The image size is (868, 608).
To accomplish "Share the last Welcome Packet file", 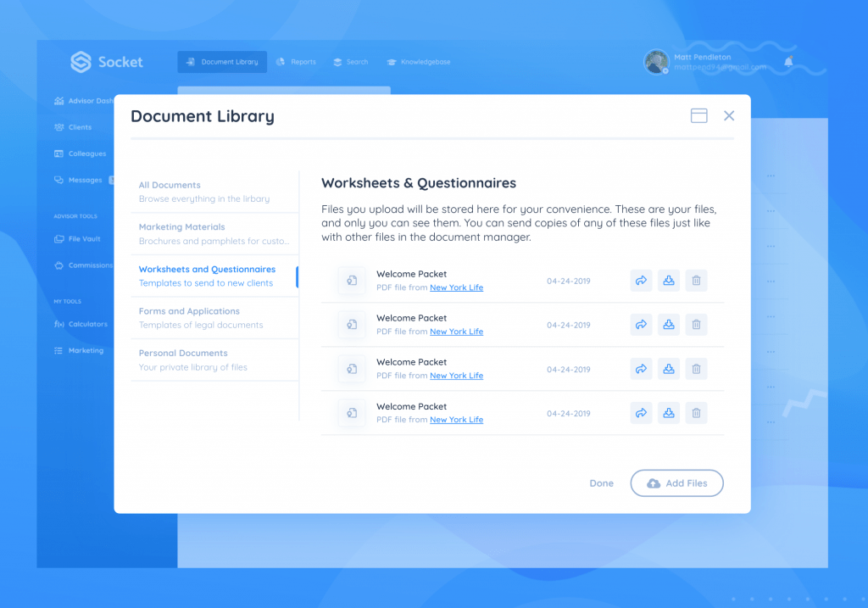I will (641, 413).
